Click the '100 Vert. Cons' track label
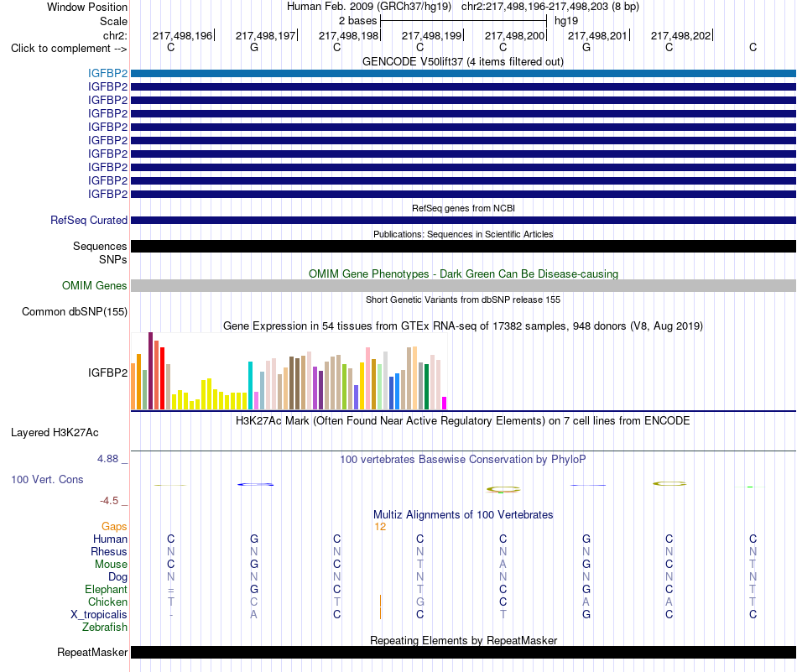Screen dimensions: 797x672 [47, 479]
